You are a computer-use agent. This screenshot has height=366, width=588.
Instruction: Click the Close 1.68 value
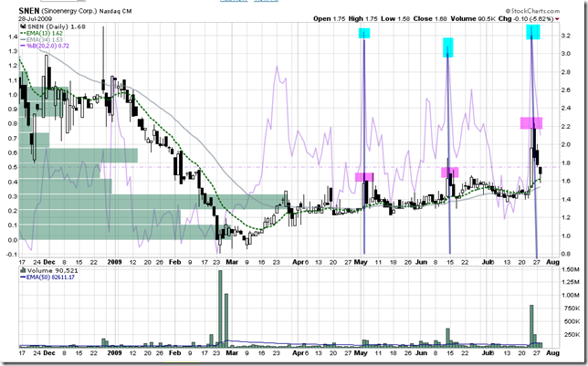point(430,18)
